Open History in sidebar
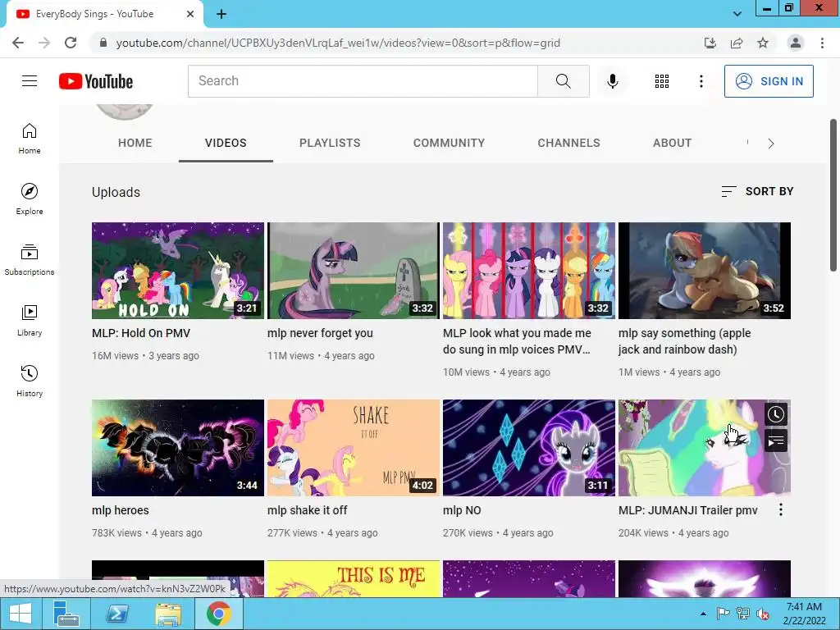This screenshot has height=630, width=840. 30,381
